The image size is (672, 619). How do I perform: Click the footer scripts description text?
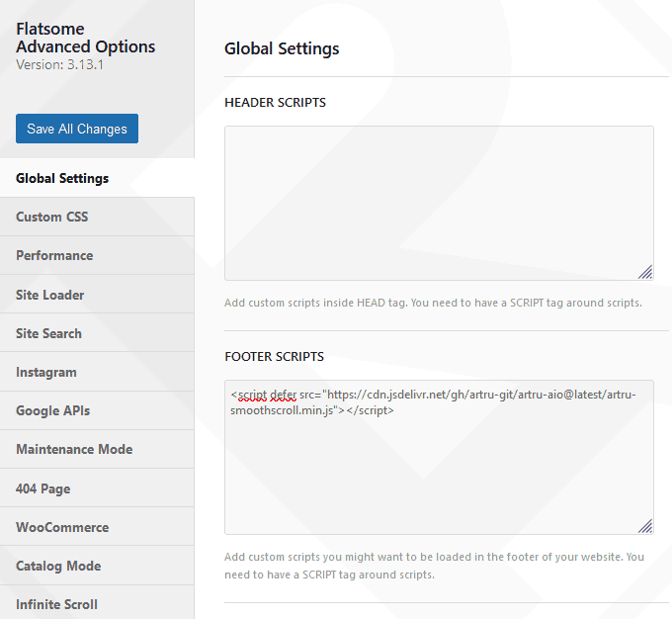(434, 566)
